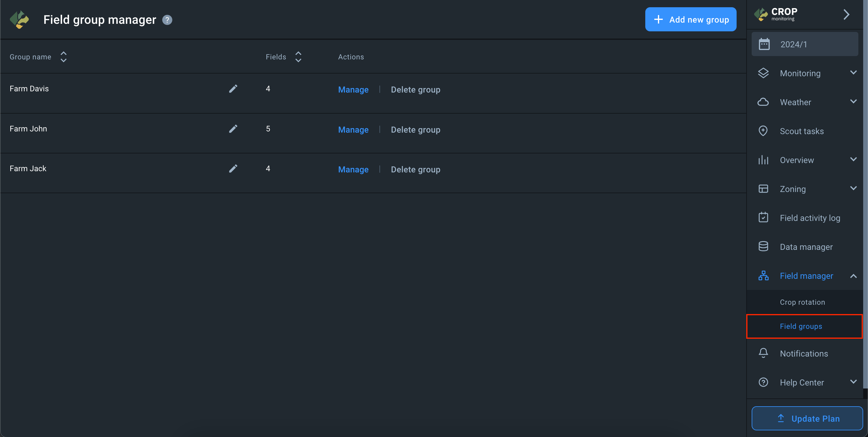Expand the Monitoring menu
The image size is (868, 437).
tap(853, 73)
